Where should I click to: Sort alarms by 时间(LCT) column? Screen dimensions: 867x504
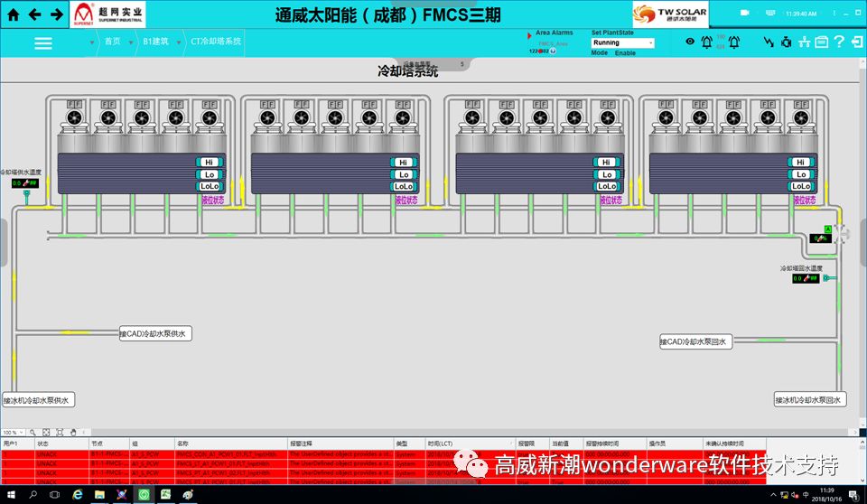pos(470,443)
